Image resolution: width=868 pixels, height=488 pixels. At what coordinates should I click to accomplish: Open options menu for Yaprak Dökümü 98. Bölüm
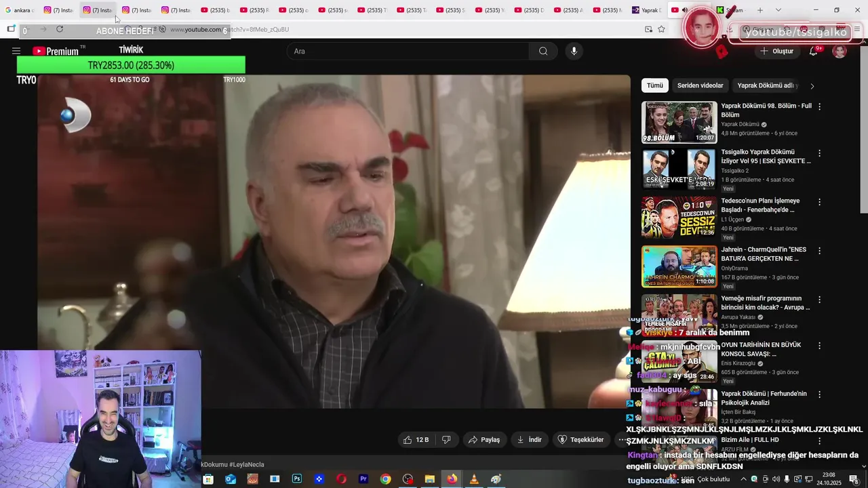(819, 107)
